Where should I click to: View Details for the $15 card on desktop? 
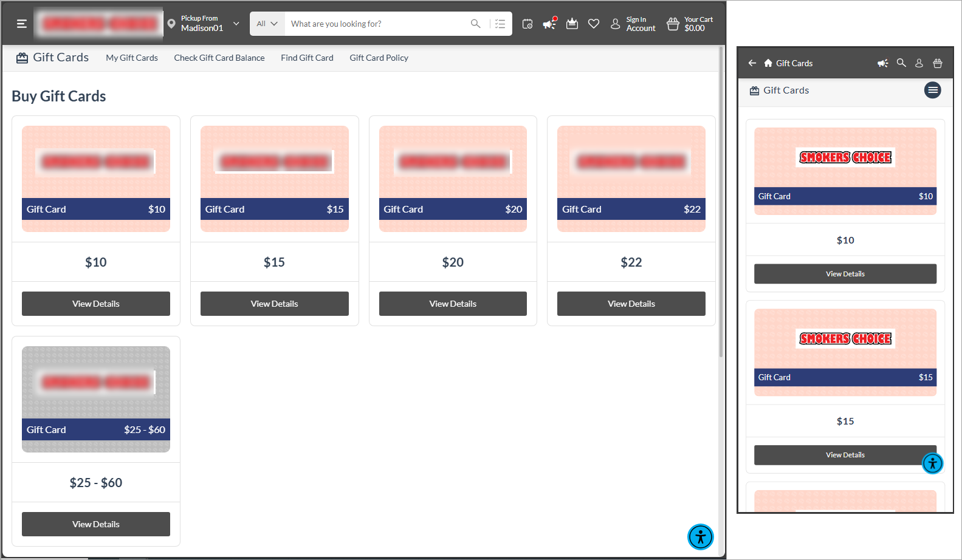point(275,304)
